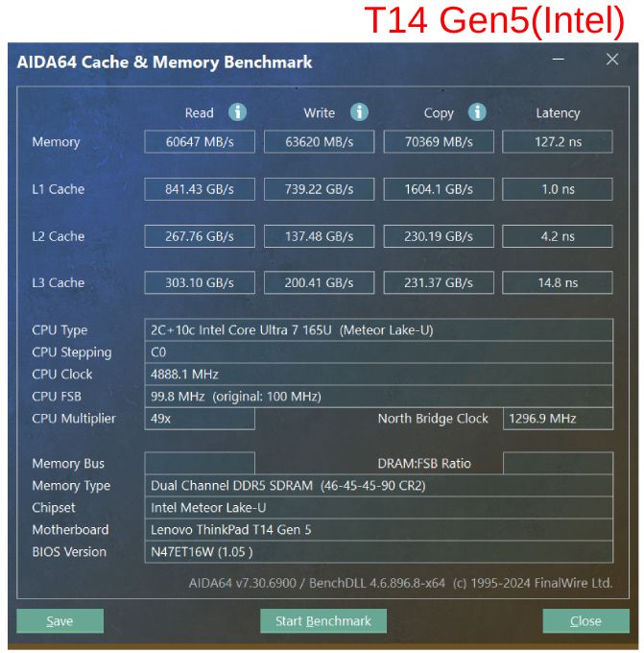Select Memory write value 63620 MB/s
Viewport: 644px width, 653px height.
[319, 142]
